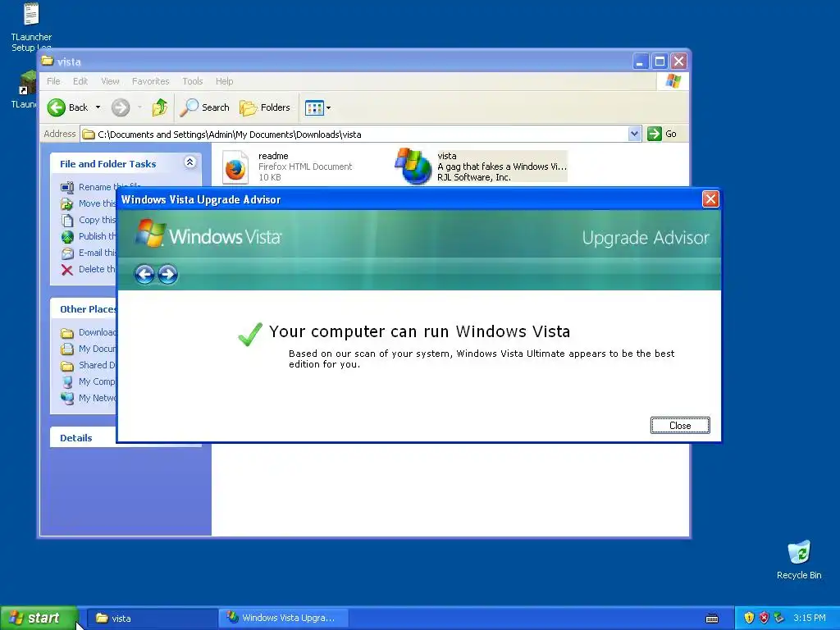The width and height of the screenshot is (840, 630).
Task: Click the address bar path field
Action: [x=354, y=135]
